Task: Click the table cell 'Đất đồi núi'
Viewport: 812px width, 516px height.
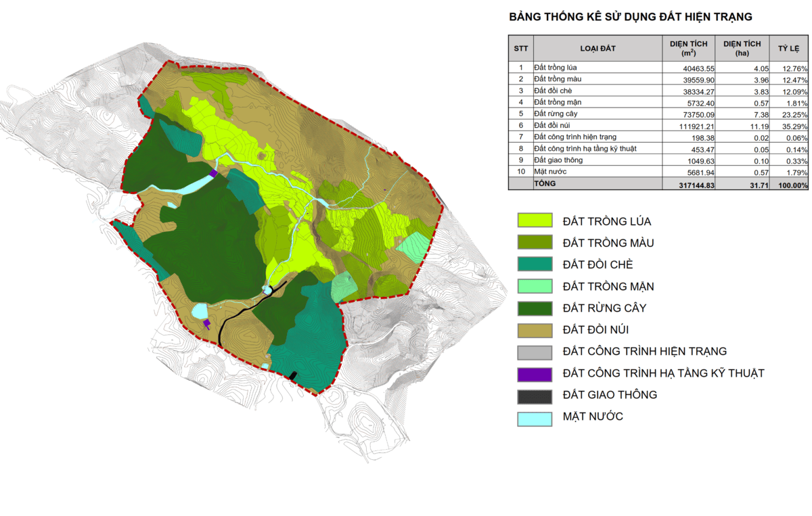Action: pyautogui.click(x=552, y=125)
